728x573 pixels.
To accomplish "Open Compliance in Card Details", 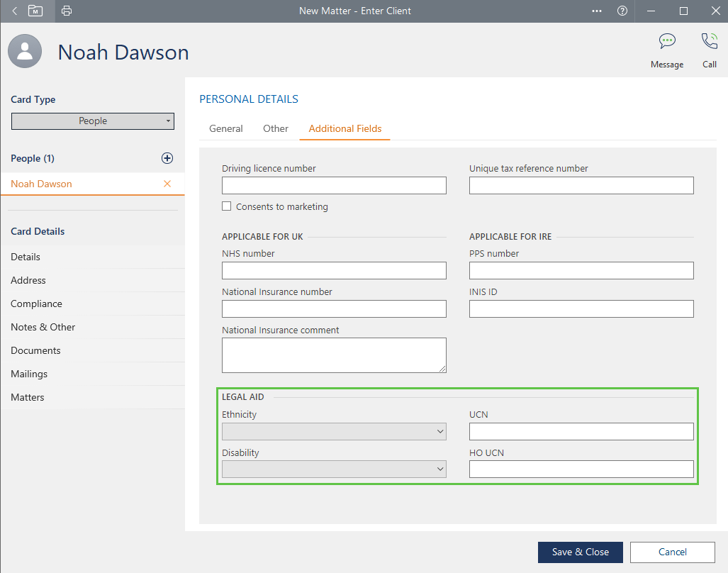I will point(36,304).
